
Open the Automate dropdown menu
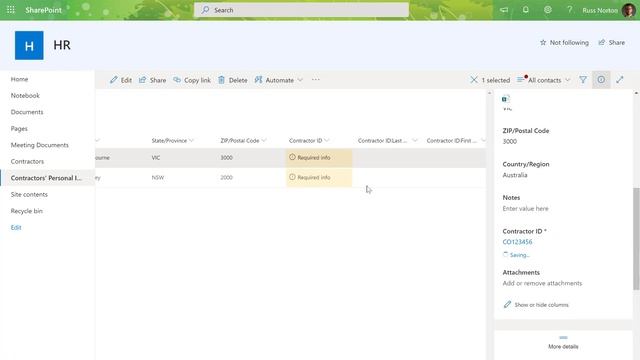[x=279, y=80]
